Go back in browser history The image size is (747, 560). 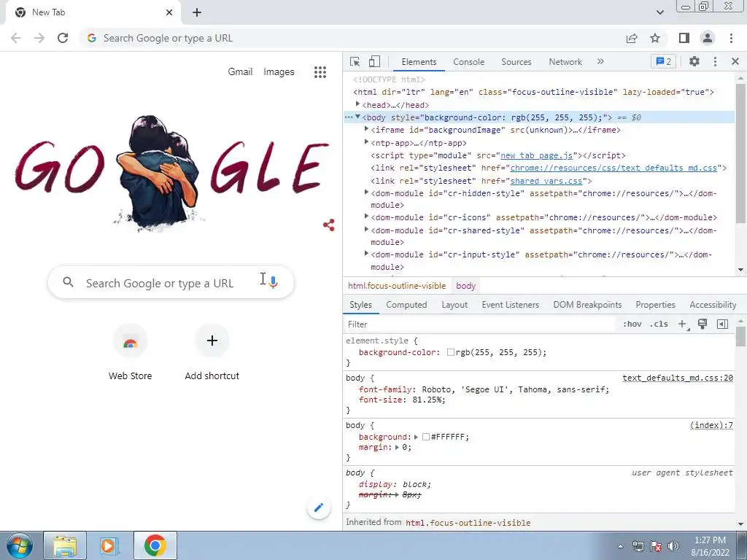pyautogui.click(x=16, y=38)
